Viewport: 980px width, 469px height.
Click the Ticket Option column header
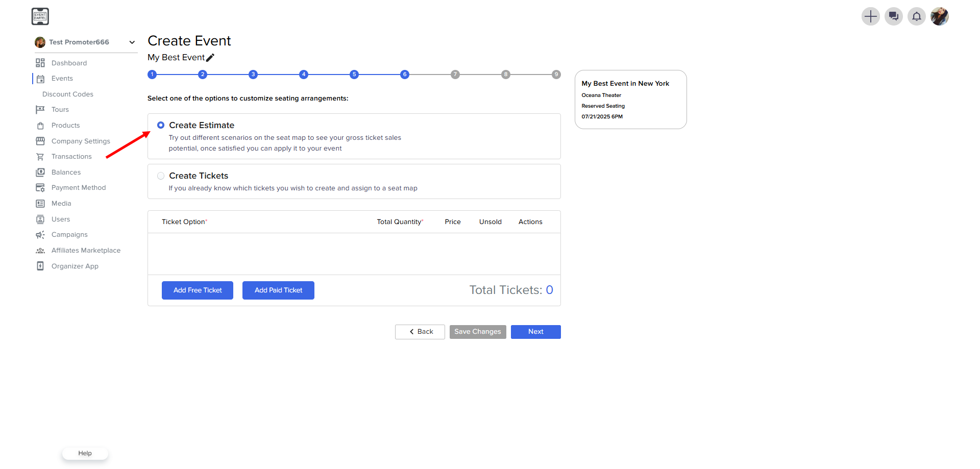pos(184,222)
